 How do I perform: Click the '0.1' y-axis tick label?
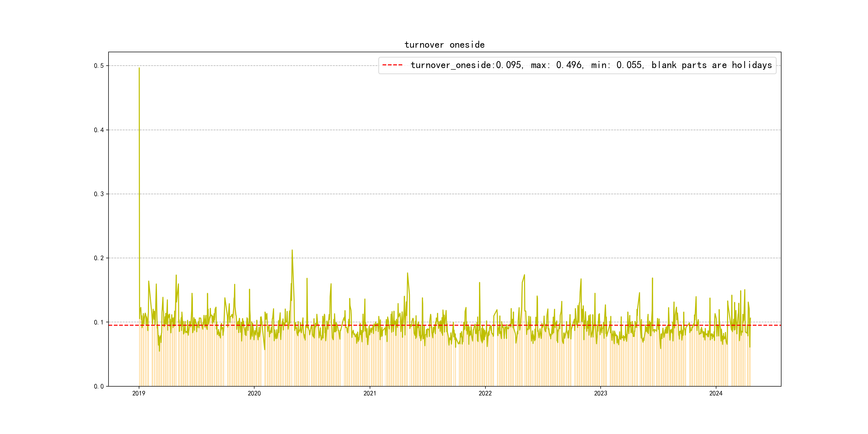(99, 322)
